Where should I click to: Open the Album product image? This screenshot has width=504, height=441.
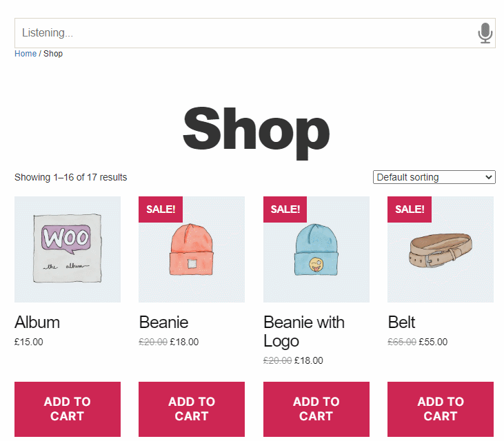pos(68,249)
